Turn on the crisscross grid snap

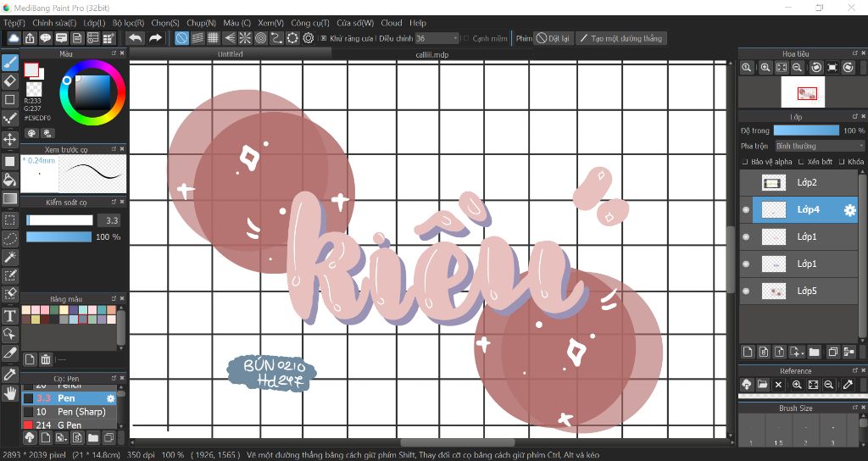point(213,38)
